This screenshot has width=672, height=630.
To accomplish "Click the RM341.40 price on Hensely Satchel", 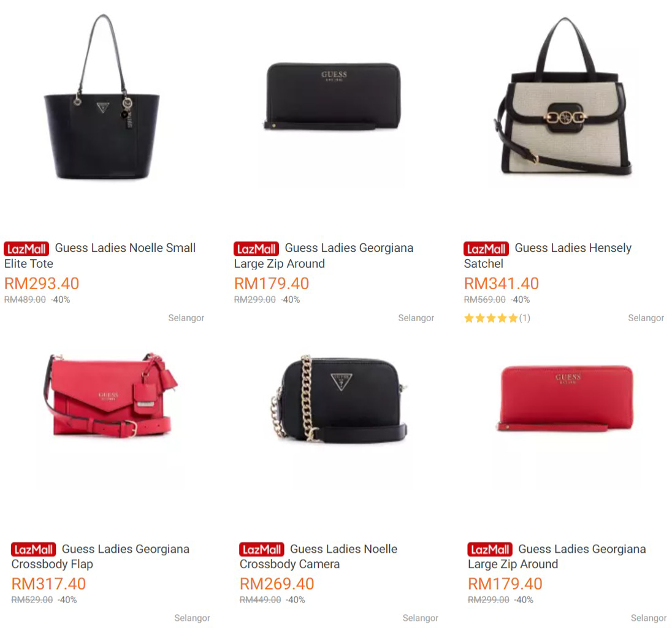I will click(x=502, y=284).
